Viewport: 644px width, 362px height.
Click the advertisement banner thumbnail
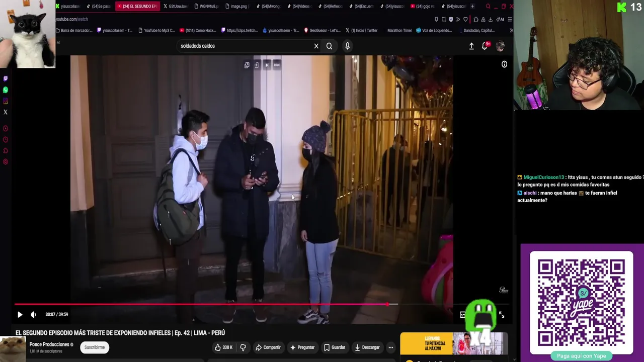click(x=454, y=344)
